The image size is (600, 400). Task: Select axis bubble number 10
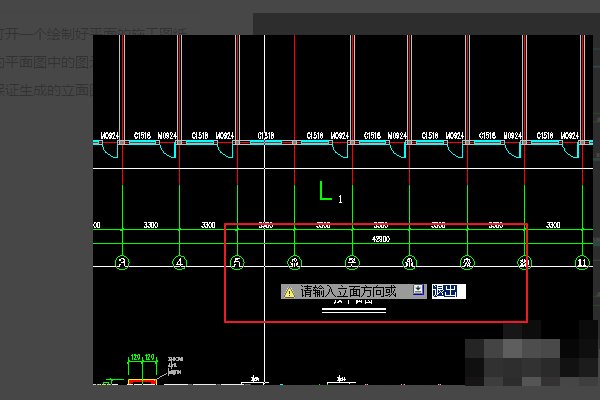[525, 263]
